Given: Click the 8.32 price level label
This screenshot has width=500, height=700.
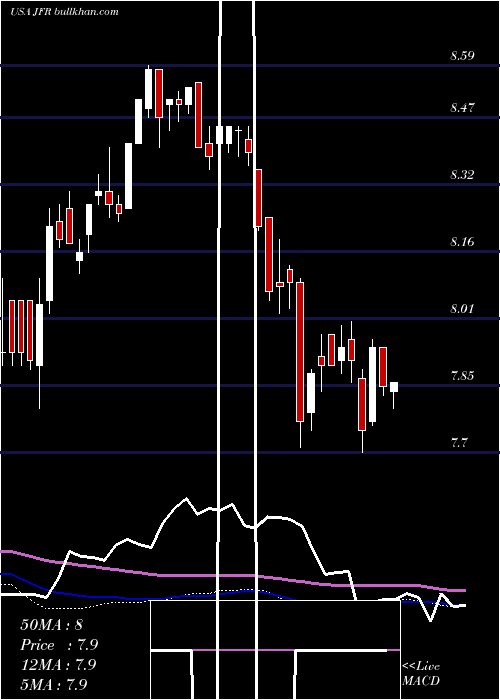Looking at the screenshot, I should click(462, 175).
